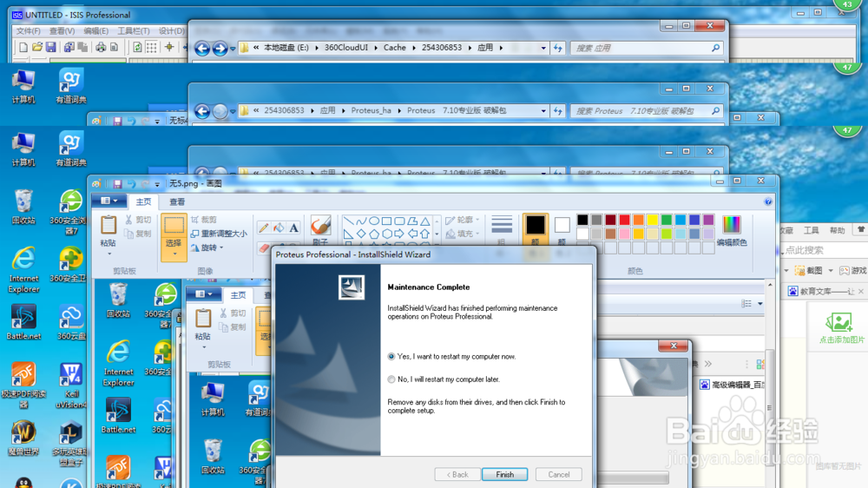Open address dropdown in the Cache Explorer window
This screenshot has height=488, width=868.
coord(543,48)
